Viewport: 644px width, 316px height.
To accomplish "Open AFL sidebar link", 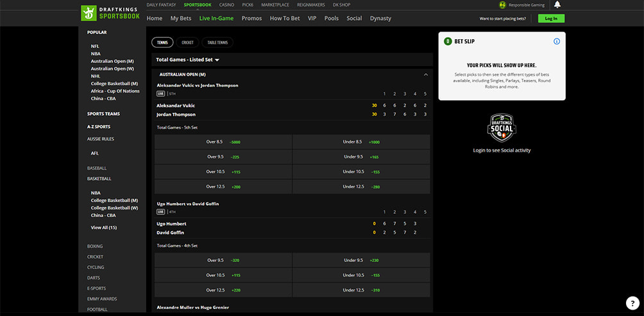I will click(94, 153).
